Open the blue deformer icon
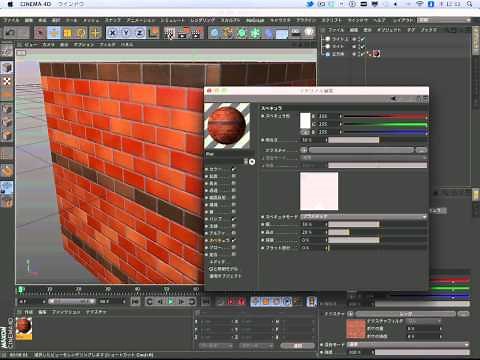 tap(269, 33)
